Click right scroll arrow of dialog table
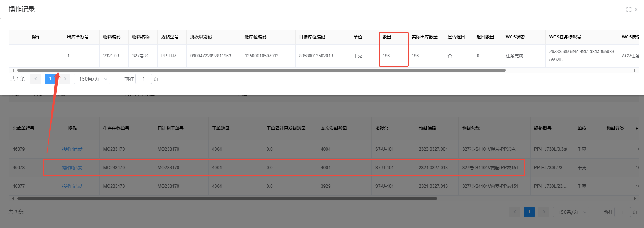The width and height of the screenshot is (644, 228). (x=635, y=70)
